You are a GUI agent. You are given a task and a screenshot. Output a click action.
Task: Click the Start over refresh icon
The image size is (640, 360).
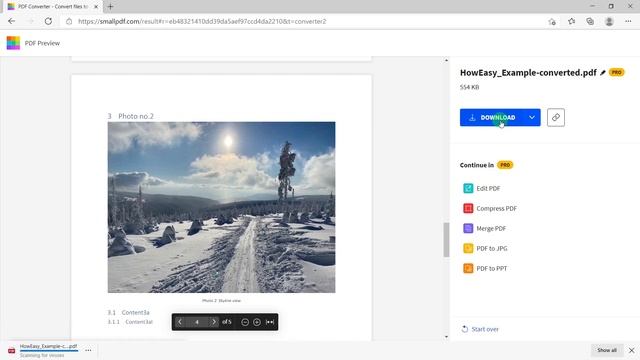point(464,329)
